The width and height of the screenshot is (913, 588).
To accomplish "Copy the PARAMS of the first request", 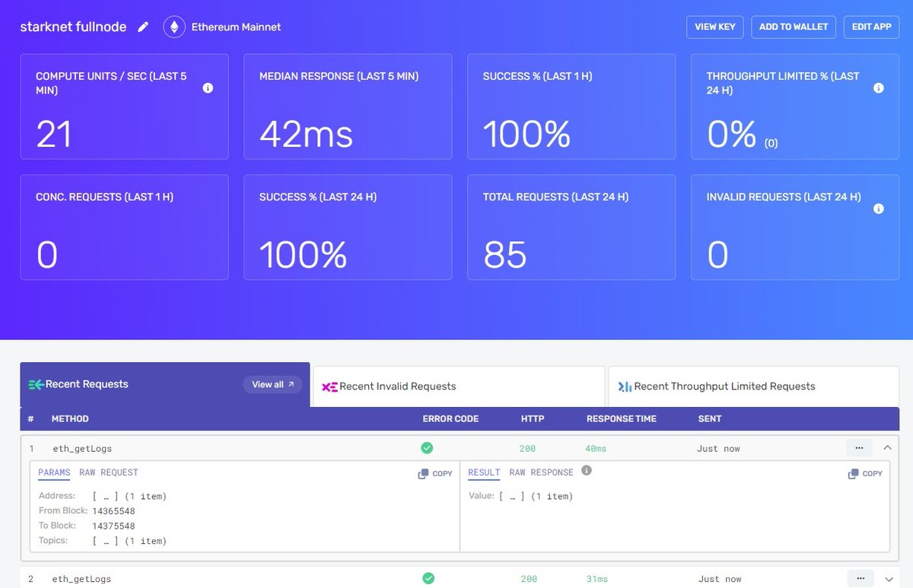I will coord(434,473).
